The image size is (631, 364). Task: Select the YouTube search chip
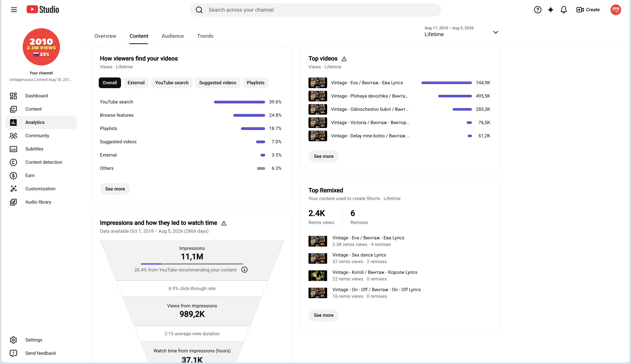coord(172,83)
